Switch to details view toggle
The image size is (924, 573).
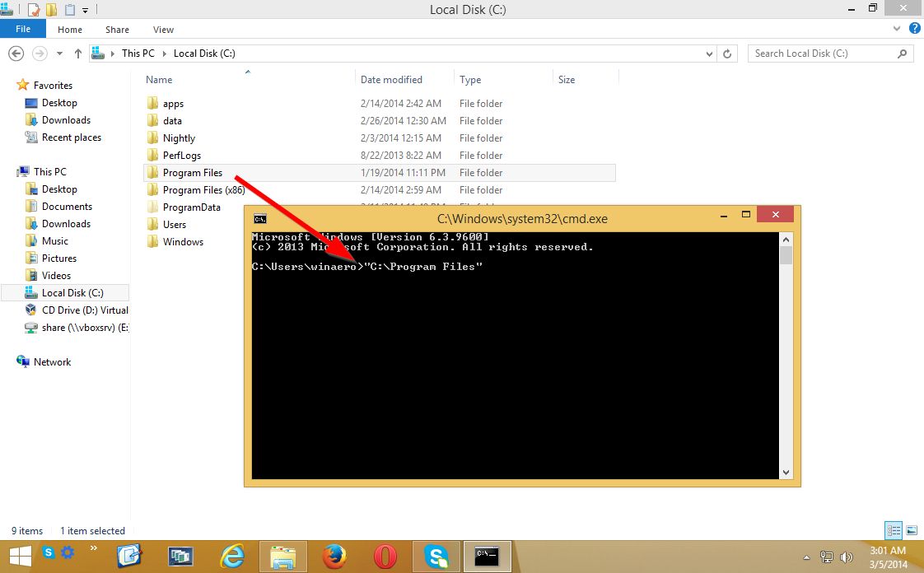coord(894,530)
